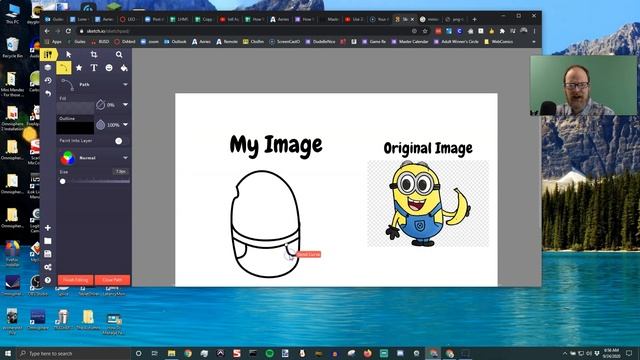The image size is (640, 360).
Task: Open the history icon in the sidebar
Action: point(48,80)
